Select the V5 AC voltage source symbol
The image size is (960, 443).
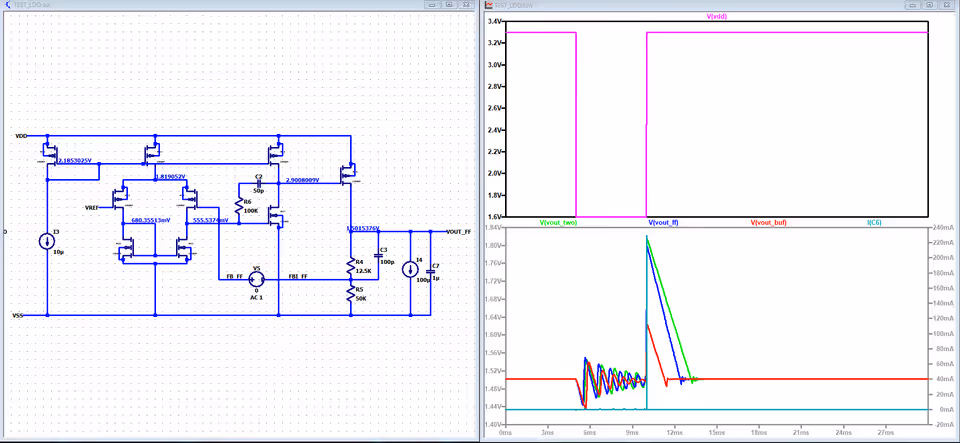coord(257,279)
